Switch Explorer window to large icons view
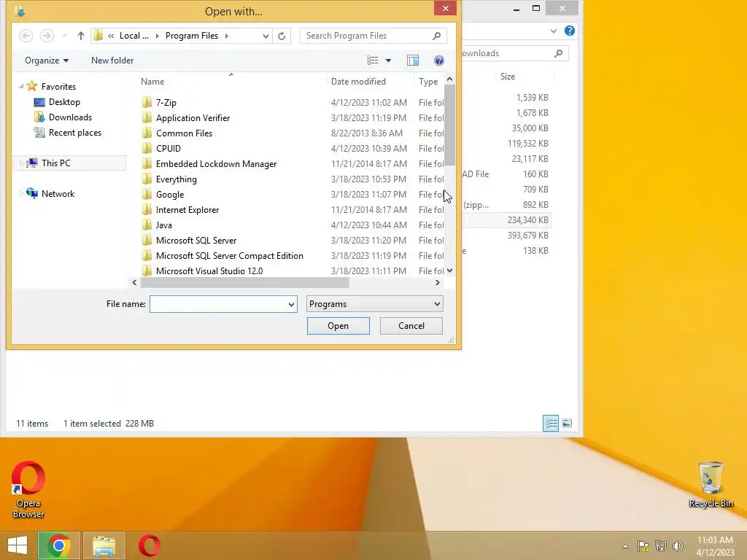 (x=567, y=424)
